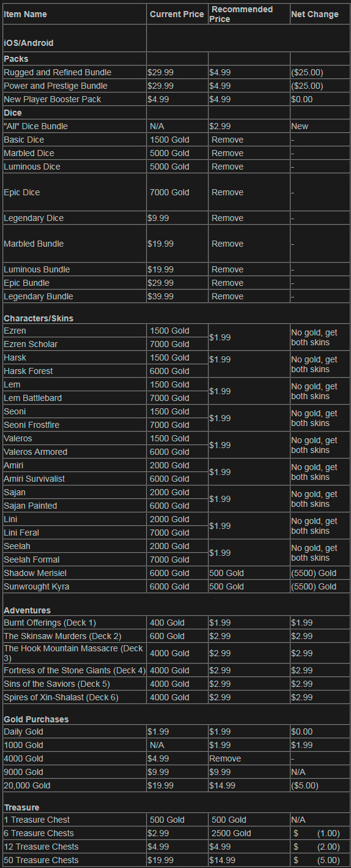Click Burnt Offerings (Deck 1) adventure
The height and width of the screenshot is (868, 351).
click(50, 623)
